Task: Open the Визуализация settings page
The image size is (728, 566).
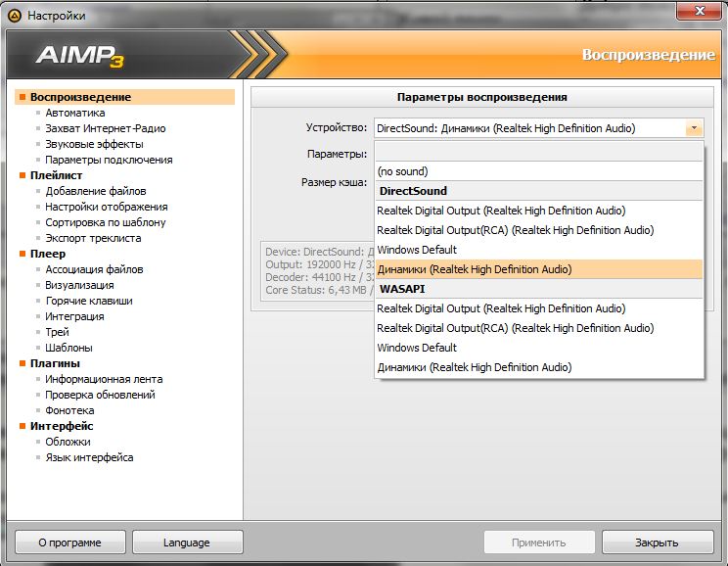Action: tap(79, 285)
